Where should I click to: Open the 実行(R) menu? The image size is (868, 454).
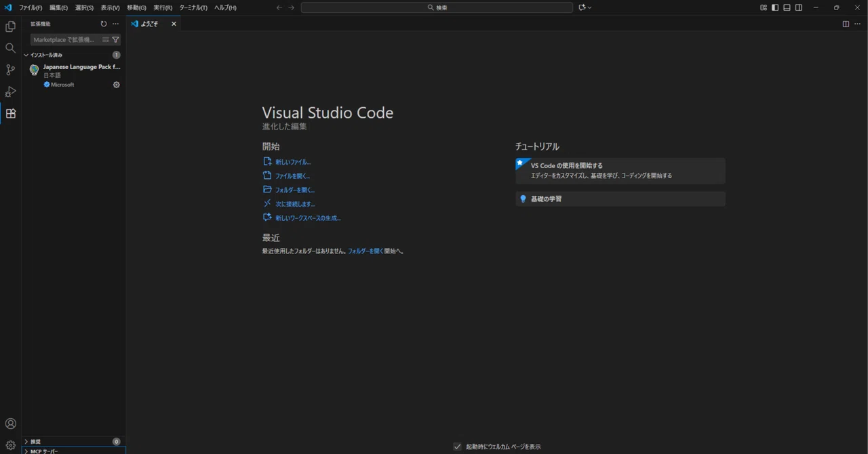(163, 7)
